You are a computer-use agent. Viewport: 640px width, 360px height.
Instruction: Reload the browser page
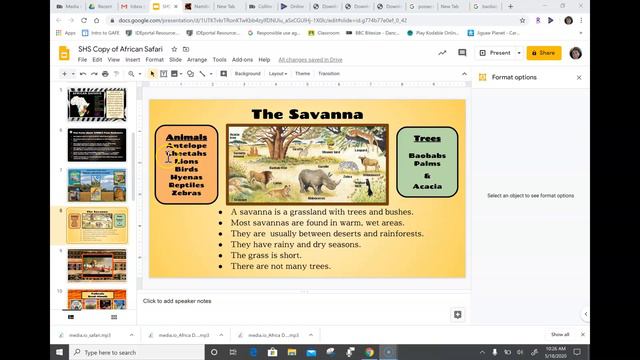pos(84,20)
